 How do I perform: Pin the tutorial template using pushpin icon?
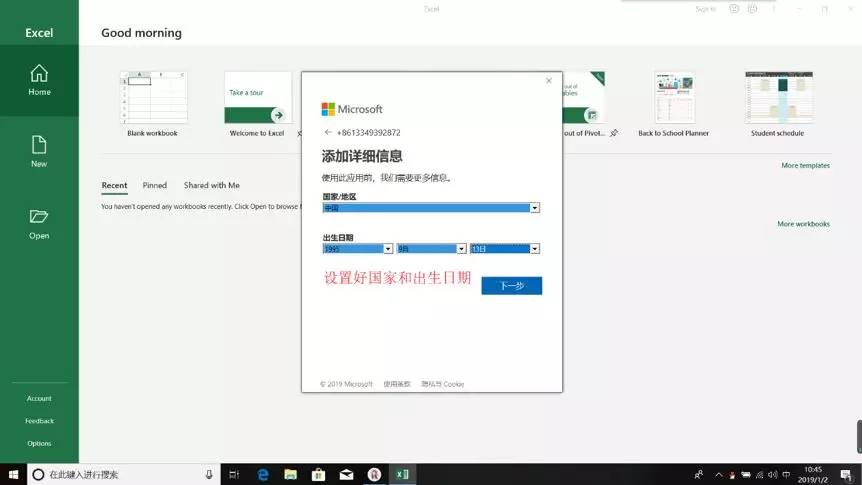[614, 133]
